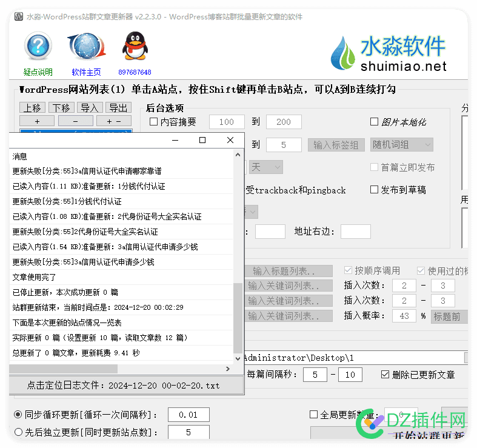Enable the 全局更新数量 checkbox
The width and height of the screenshot is (477, 448).
[x=313, y=415]
